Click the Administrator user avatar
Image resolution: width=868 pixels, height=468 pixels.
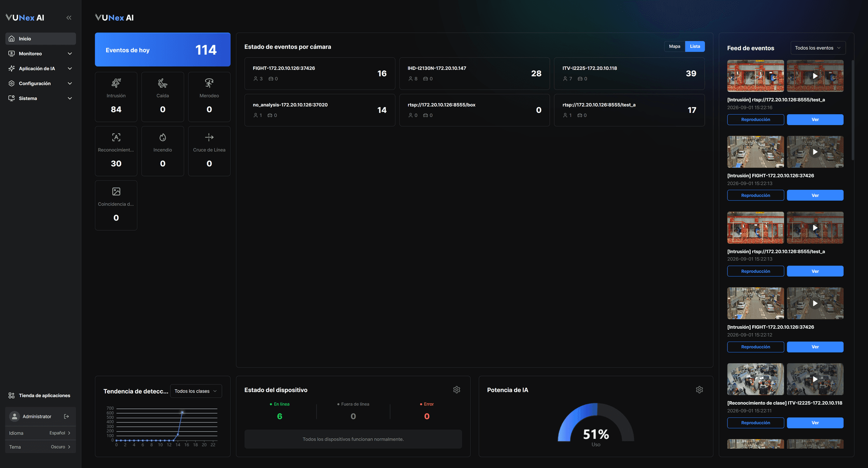(x=14, y=417)
